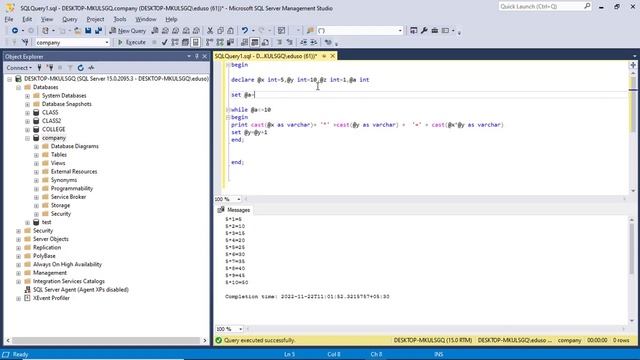Image resolution: width=640 pixels, height=360 pixels.
Task: Expand the COLLEGE database node
Action: click(27, 130)
